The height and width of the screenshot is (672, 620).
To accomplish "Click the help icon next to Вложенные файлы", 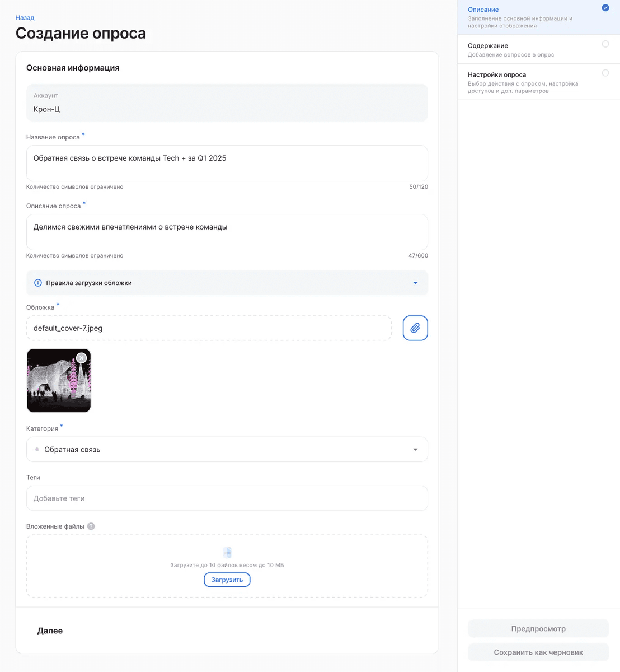I will click(91, 526).
